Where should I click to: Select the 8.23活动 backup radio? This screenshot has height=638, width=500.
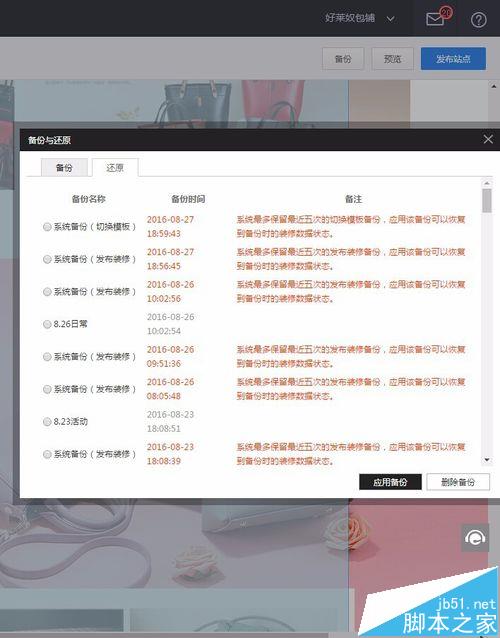[47, 422]
